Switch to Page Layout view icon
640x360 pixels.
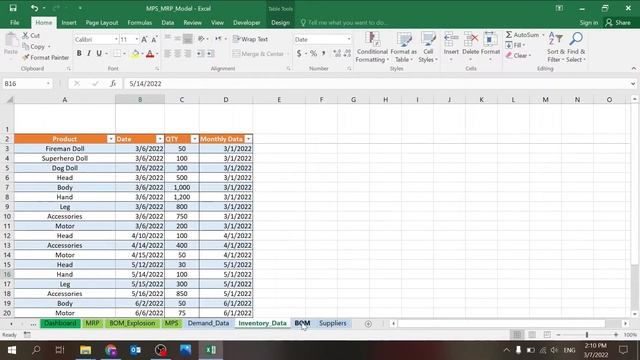point(532,335)
